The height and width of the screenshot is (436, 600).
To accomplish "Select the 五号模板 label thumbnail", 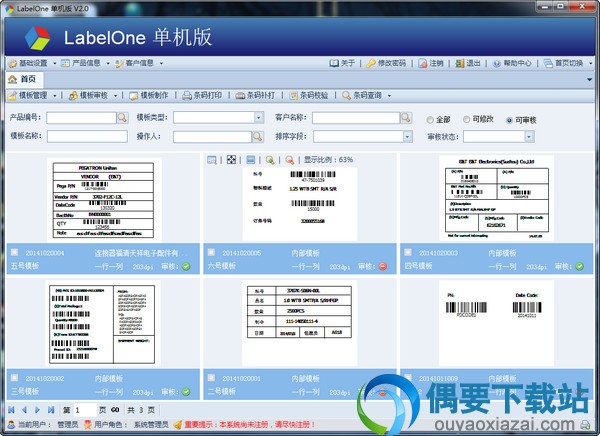I will click(103, 199).
